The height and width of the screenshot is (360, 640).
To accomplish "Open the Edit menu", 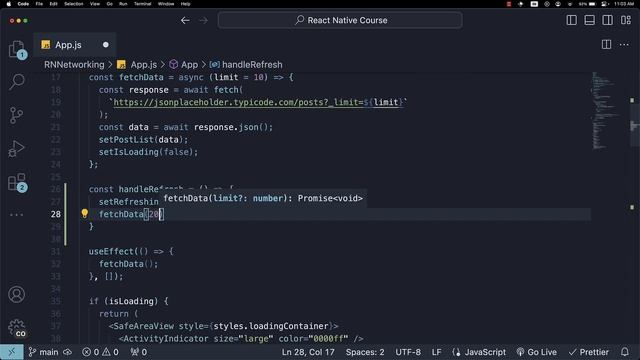I will (x=53, y=4).
